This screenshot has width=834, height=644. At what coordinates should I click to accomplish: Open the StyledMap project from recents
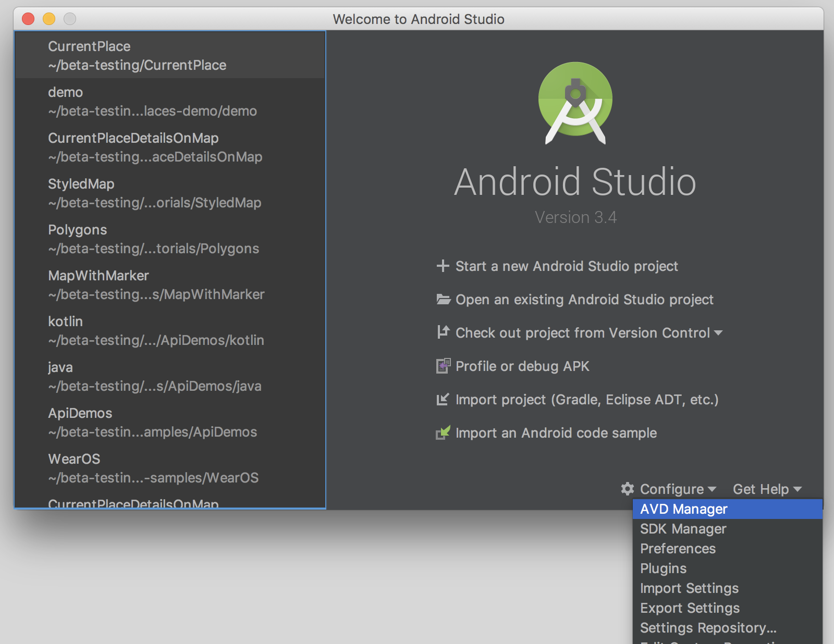click(155, 193)
